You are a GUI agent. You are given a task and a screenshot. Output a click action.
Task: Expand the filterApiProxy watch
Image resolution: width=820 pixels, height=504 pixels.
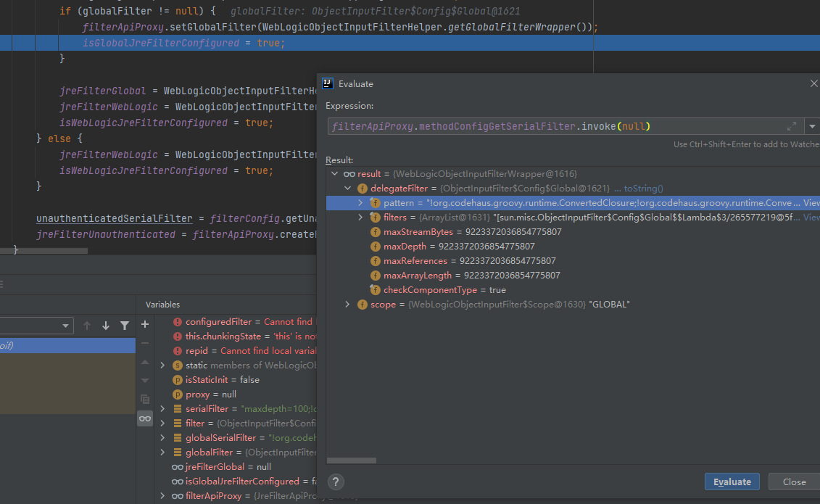(x=162, y=495)
